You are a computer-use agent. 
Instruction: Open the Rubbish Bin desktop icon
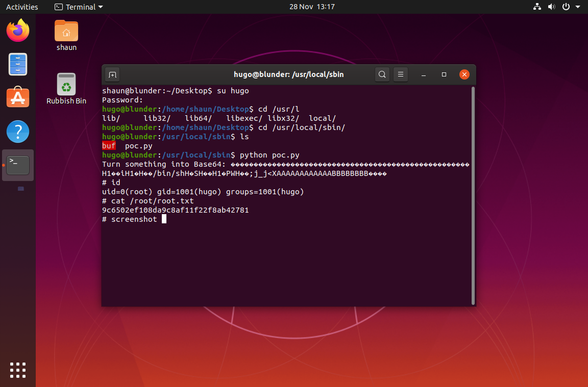click(x=66, y=89)
